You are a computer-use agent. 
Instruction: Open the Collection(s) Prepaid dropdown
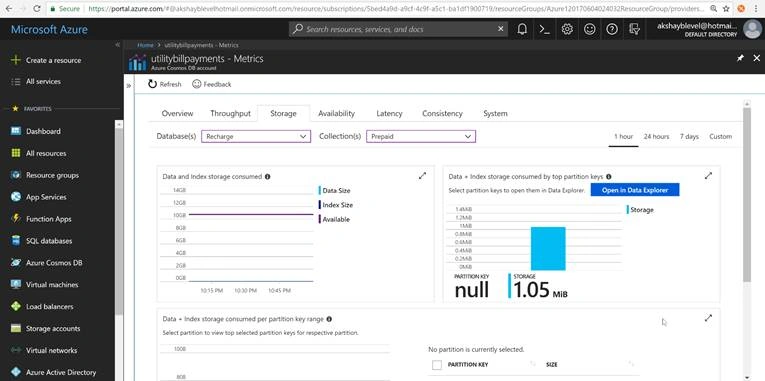[x=421, y=137]
